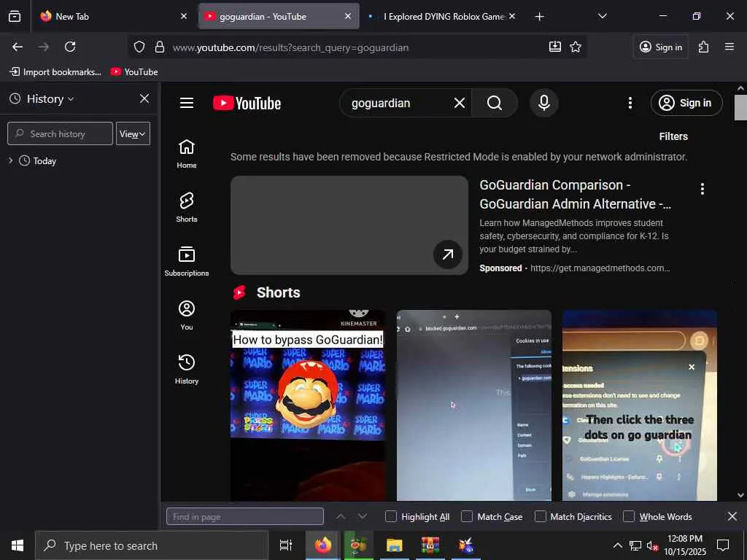List all tabs dropdown arrow

click(x=602, y=16)
